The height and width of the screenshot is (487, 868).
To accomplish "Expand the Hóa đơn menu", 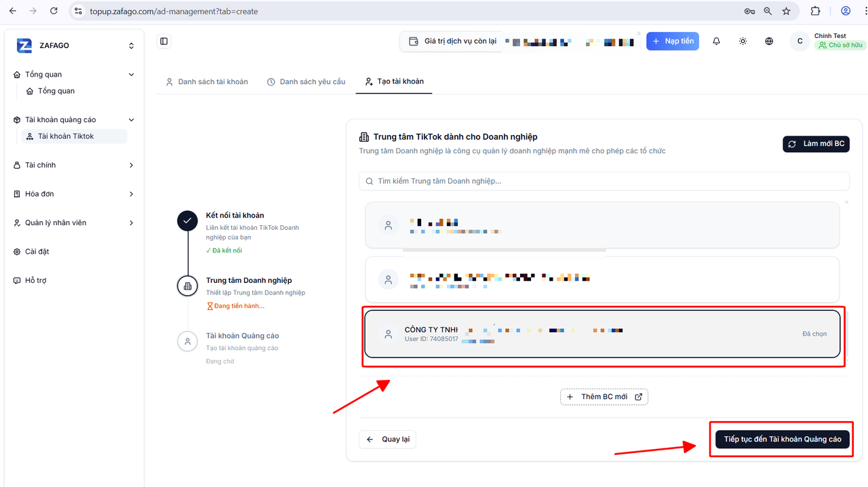I will (x=132, y=194).
